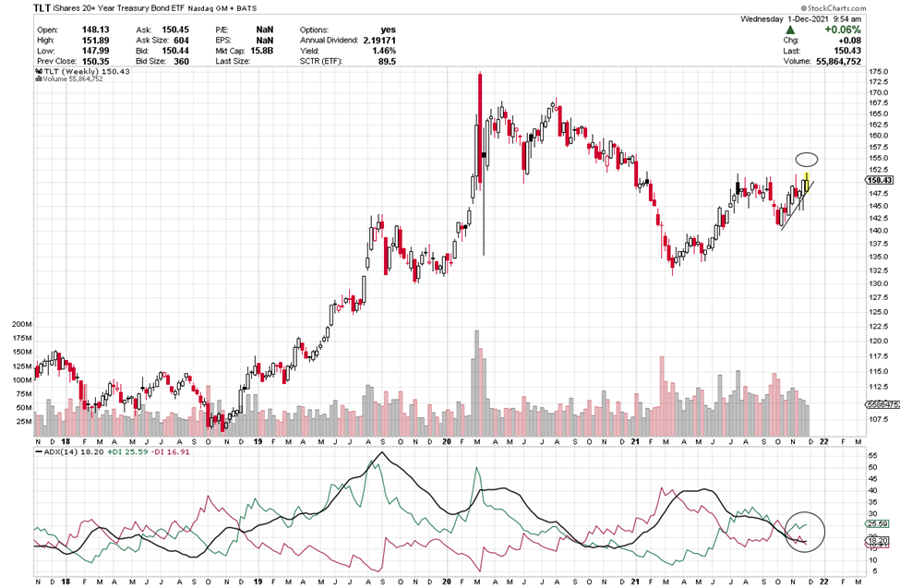Click the 'Volume 55,864,752' legend under TLT (Weekly)
The height and width of the screenshot is (588, 900).
point(73,78)
